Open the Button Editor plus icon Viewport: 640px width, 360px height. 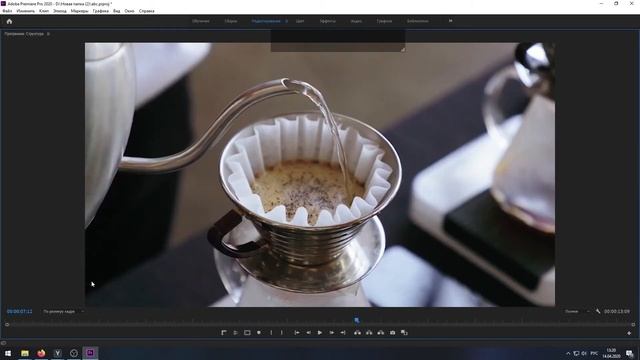(629, 333)
